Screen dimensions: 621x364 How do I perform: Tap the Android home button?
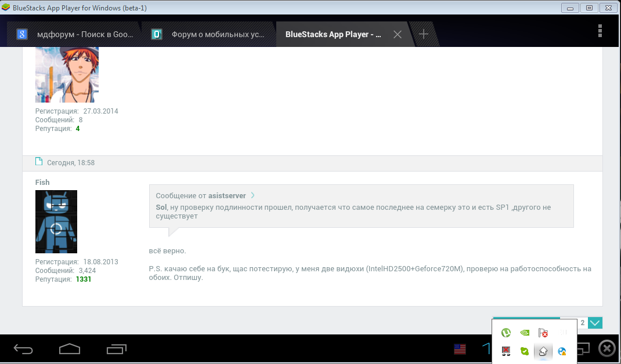point(69,349)
